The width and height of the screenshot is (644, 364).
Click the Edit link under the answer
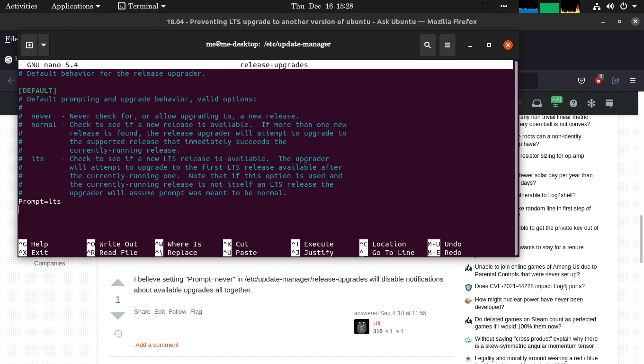pyautogui.click(x=160, y=312)
